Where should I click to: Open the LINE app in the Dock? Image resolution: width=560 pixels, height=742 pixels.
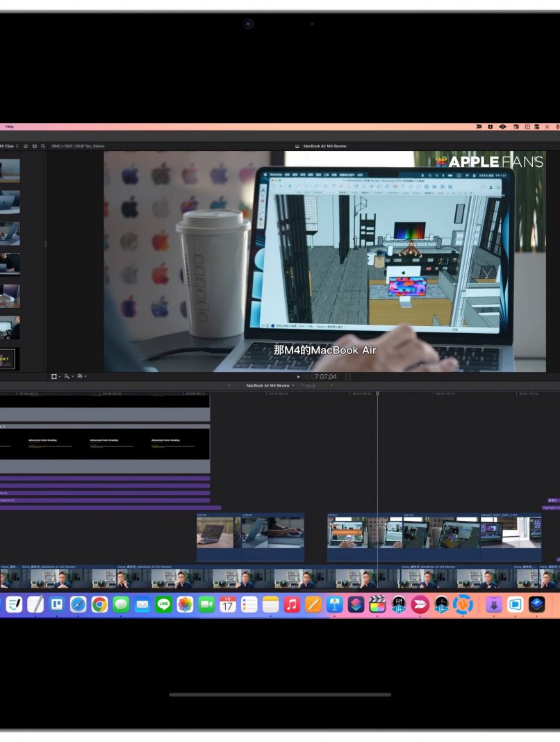[x=163, y=605]
